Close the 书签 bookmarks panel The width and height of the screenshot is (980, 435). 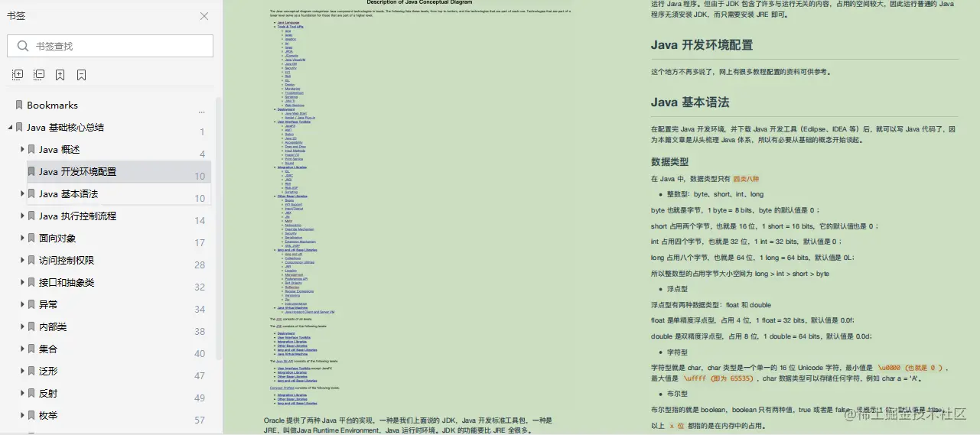point(204,16)
